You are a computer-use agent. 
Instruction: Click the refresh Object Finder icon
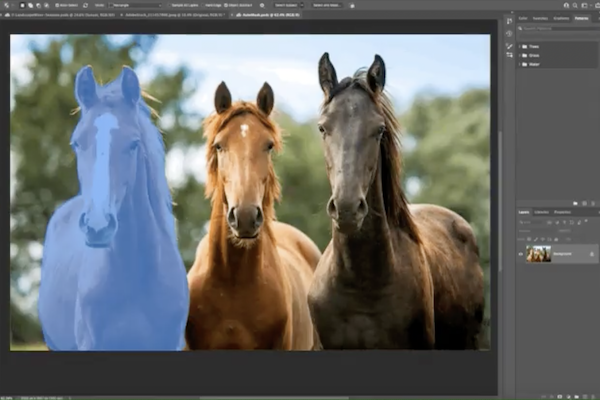click(85, 5)
